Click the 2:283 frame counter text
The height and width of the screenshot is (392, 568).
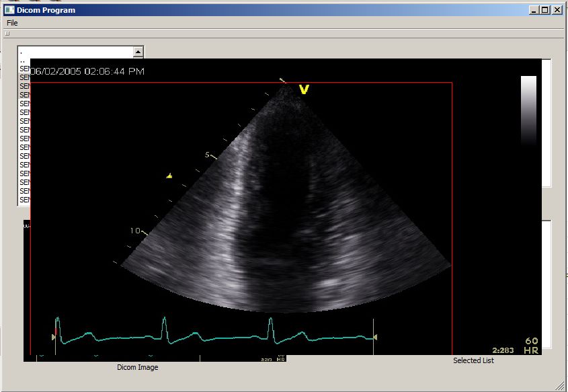tap(503, 350)
